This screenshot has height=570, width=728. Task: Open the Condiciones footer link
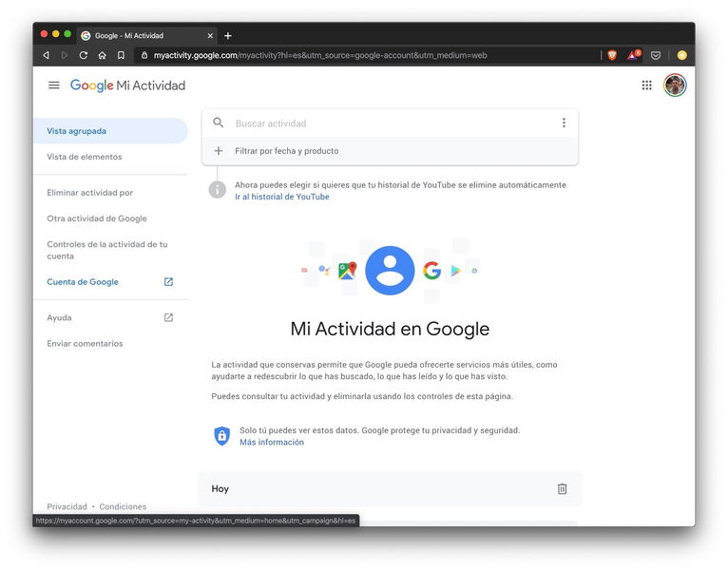(x=123, y=506)
